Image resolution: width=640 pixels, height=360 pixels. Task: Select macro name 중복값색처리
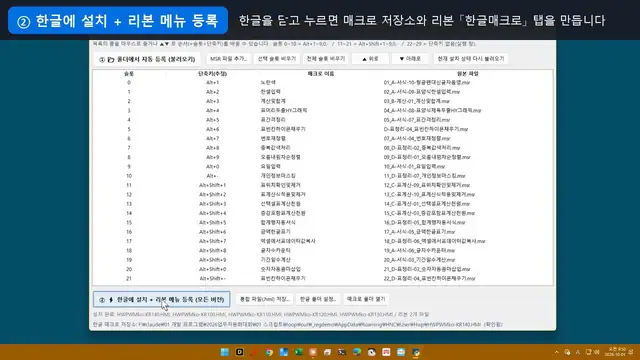(x=276, y=148)
